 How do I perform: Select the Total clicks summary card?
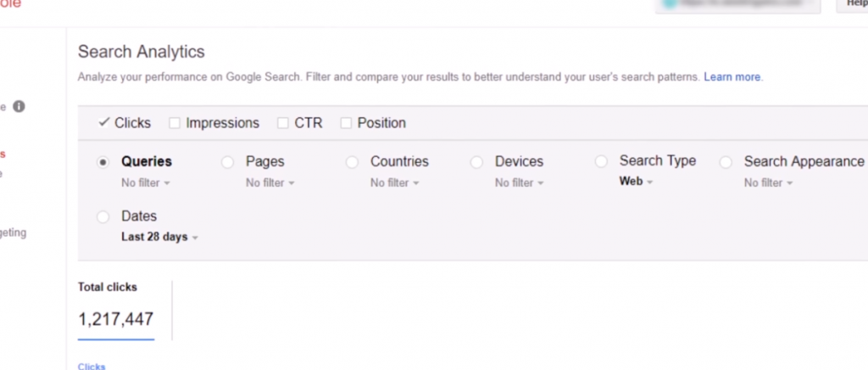tap(116, 310)
